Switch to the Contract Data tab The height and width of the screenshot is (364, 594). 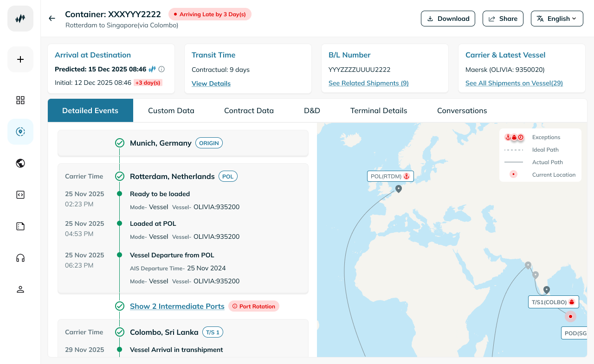[249, 110]
